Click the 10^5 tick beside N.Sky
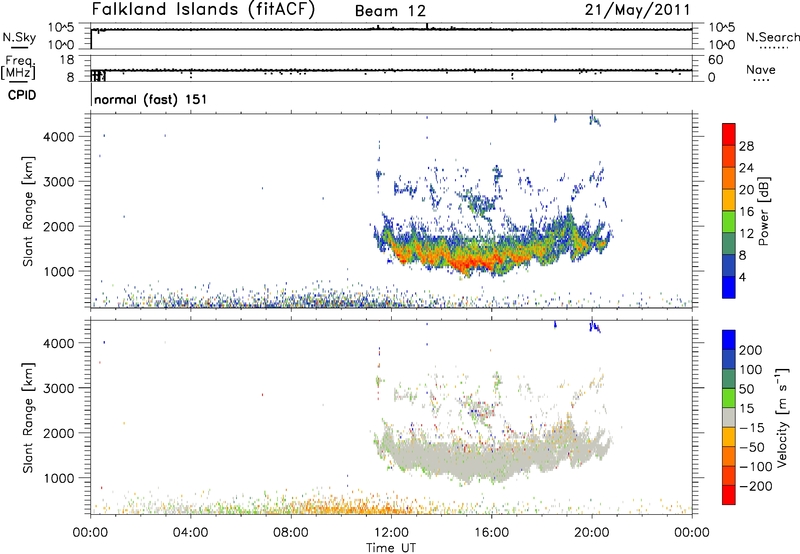Viewport: 800px width, 554px height. [61, 28]
